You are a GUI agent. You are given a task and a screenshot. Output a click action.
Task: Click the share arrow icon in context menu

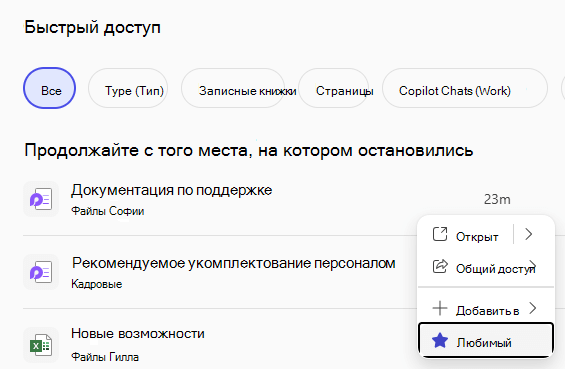pos(440,267)
